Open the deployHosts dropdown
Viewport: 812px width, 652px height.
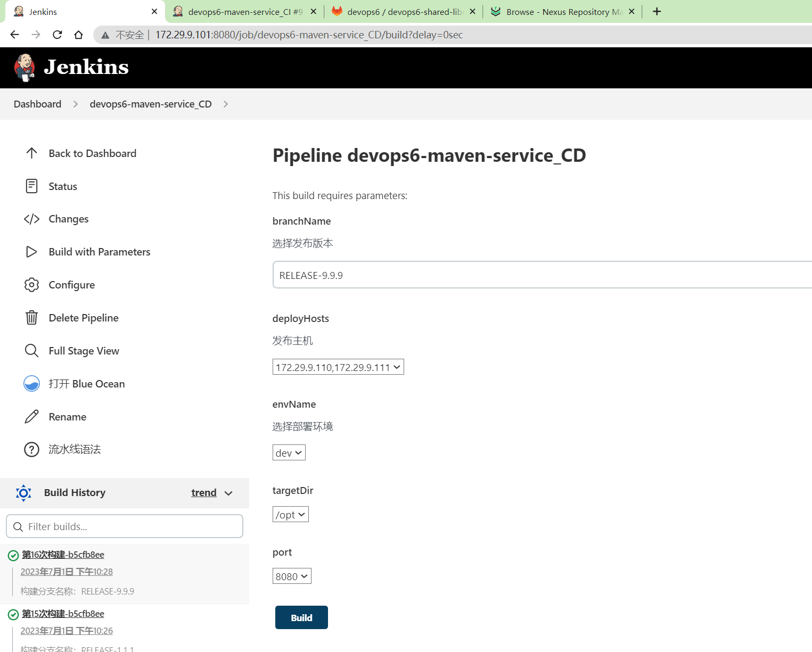click(x=338, y=367)
